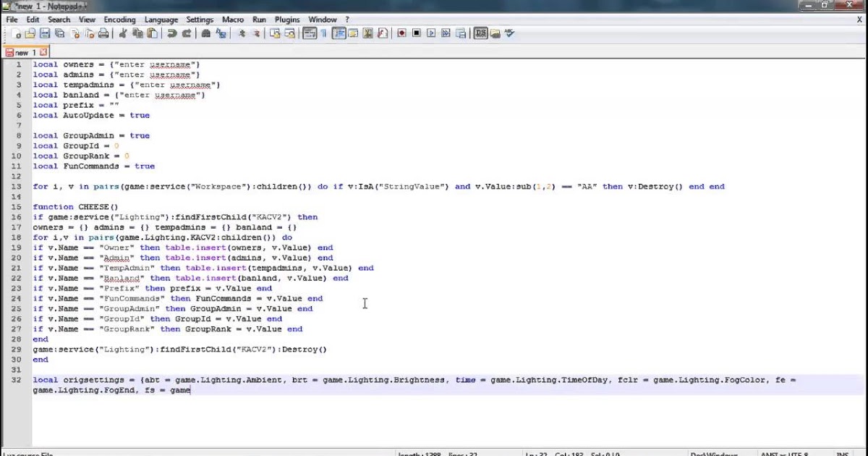Redo the edit with the toolbar arrow
This screenshot has width=868, height=456.
[x=187, y=33]
